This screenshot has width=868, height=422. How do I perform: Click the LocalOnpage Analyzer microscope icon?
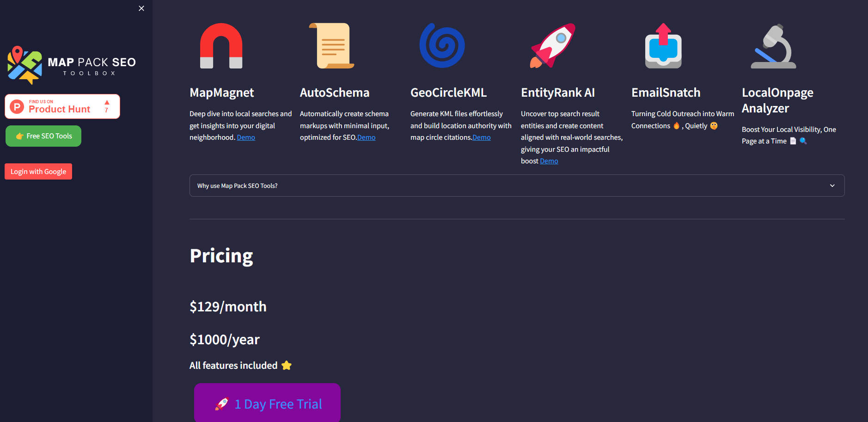click(773, 46)
